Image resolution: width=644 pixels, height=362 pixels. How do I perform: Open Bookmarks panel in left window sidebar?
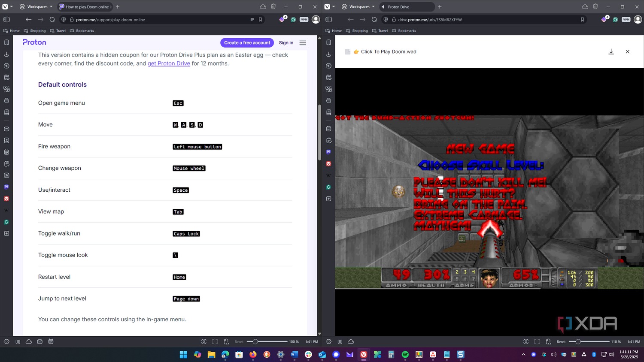click(6, 42)
